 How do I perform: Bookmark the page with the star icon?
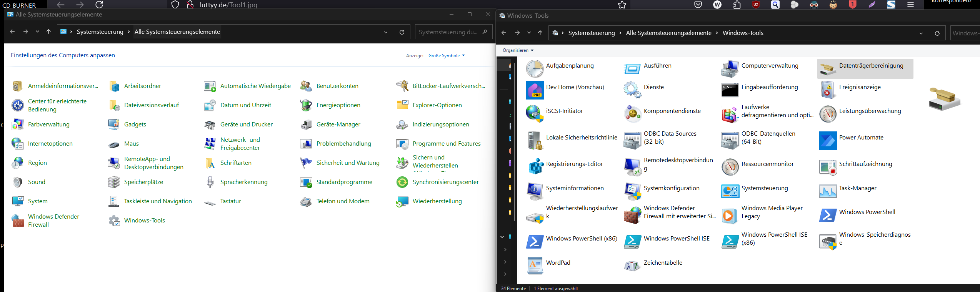[x=622, y=5]
